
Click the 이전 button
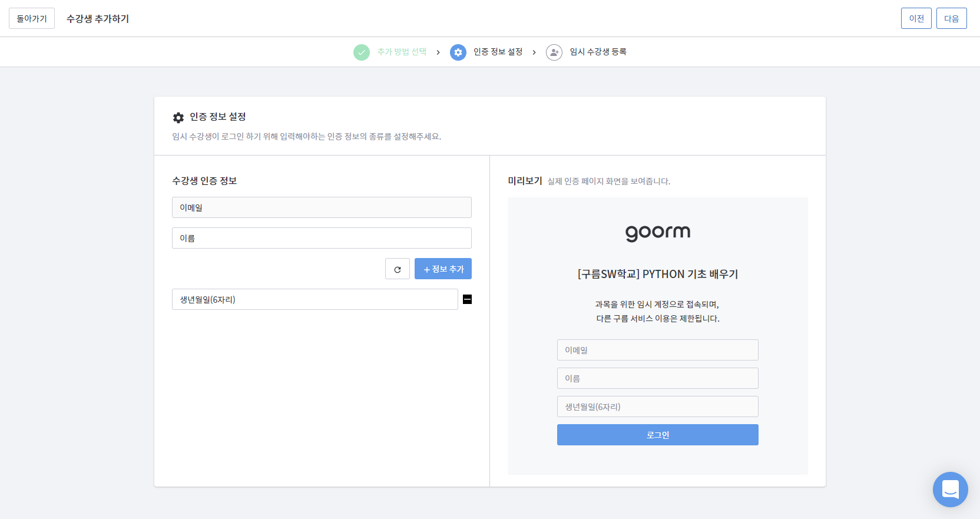click(x=916, y=18)
